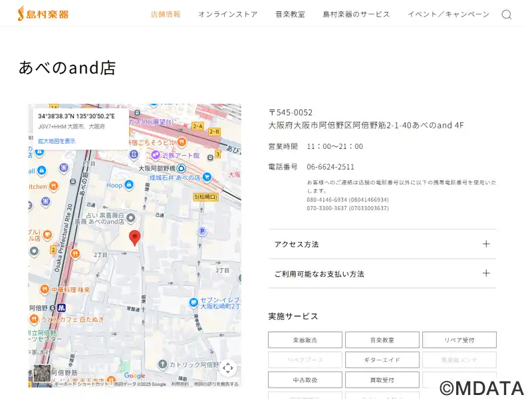This screenshot has width=532, height=399.
Task: Click the 中古取扱 service button
Action: [x=305, y=380]
